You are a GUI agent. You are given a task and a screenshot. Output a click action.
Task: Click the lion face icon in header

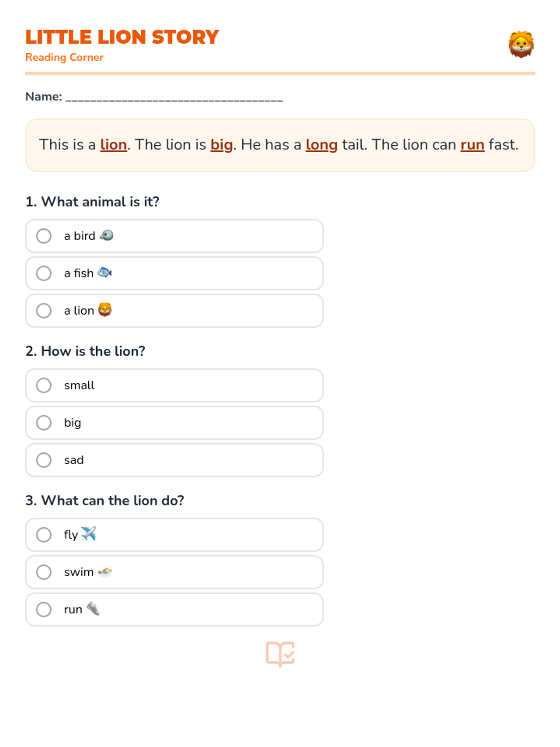pos(521,45)
